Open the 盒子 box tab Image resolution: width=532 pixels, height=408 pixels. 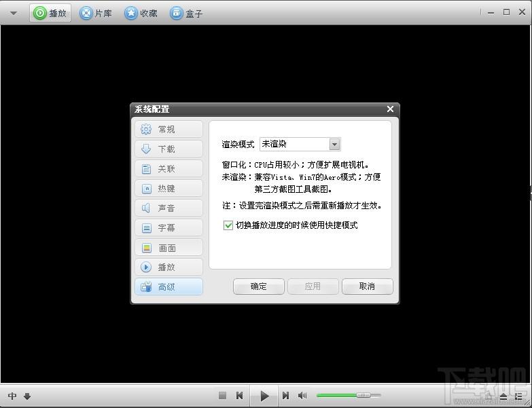(x=186, y=13)
